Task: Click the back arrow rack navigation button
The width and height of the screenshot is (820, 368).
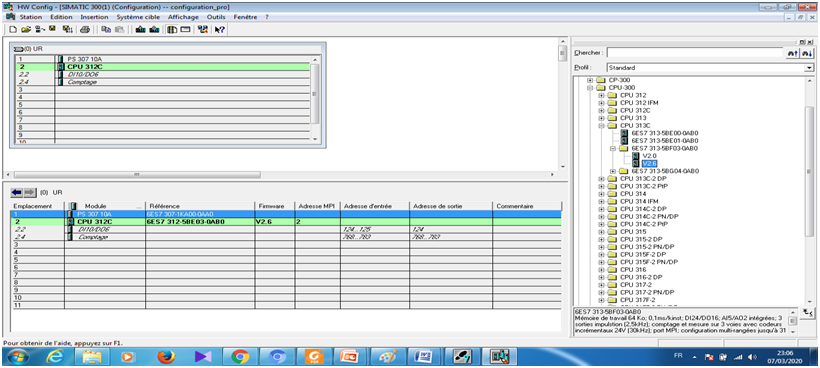Action: [x=17, y=192]
